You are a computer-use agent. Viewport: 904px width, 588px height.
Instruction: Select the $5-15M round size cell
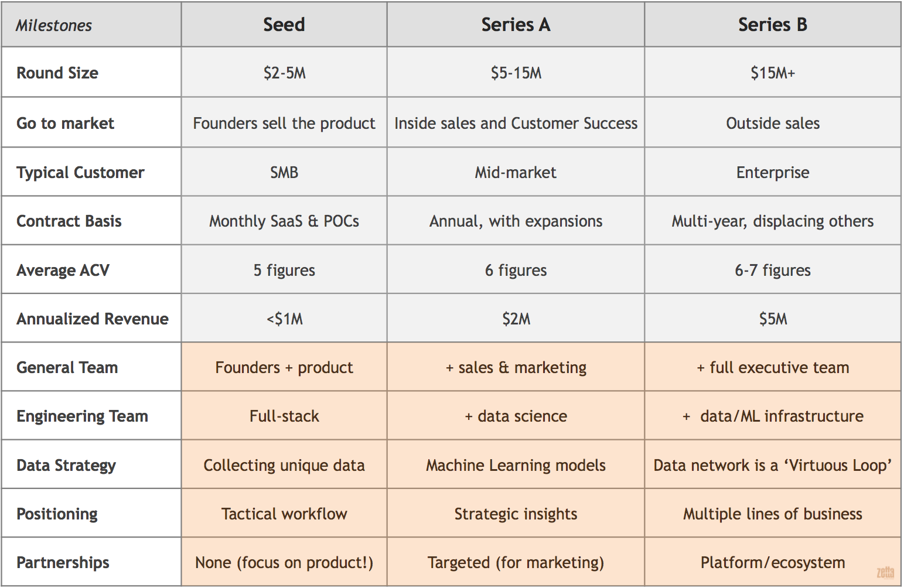[516, 73]
